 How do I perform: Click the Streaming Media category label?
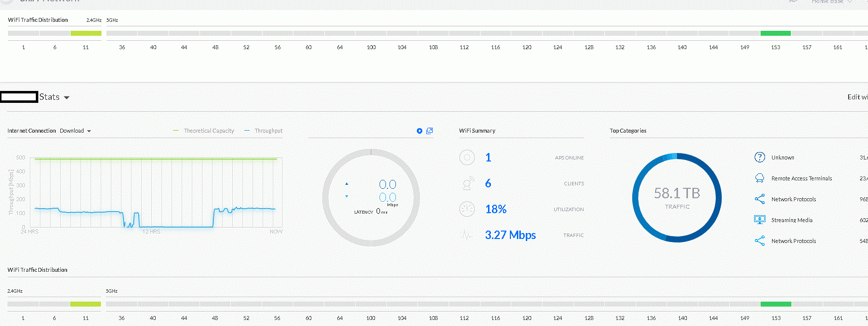792,220
